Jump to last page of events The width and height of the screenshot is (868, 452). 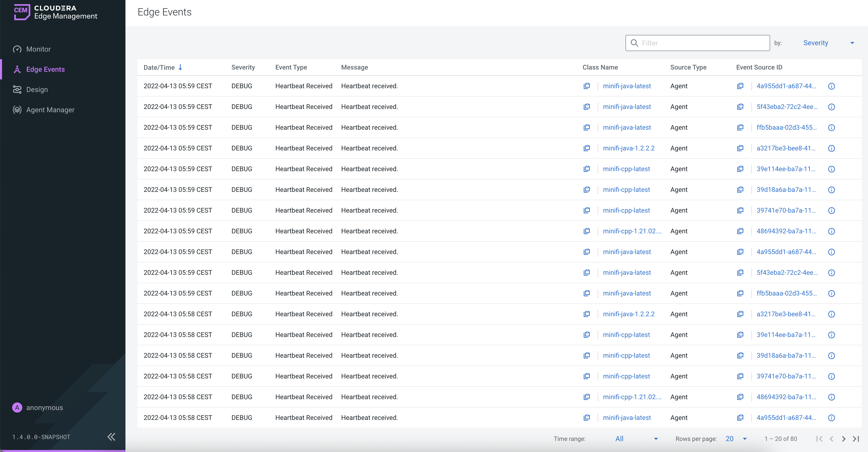tap(856, 439)
